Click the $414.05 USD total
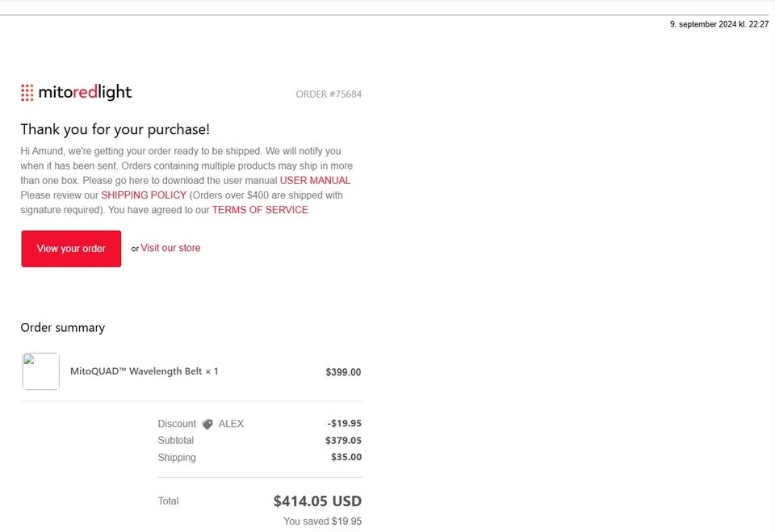Viewport: 775px width, 532px height. 317,501
